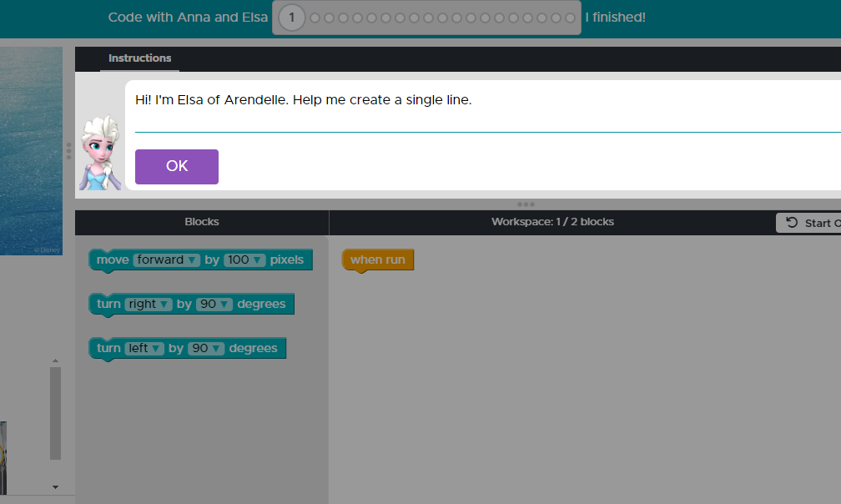The image size is (841, 504).
Task: Reset the workspace with the Start Over button
Action: pyautogui.click(x=809, y=223)
